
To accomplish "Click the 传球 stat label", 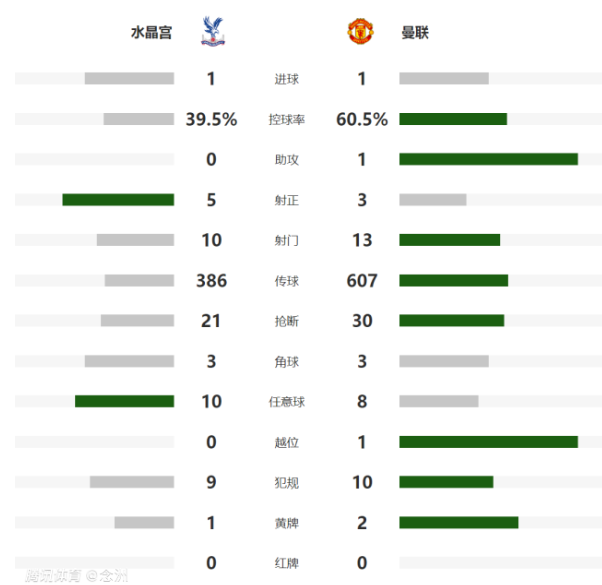I will click(x=286, y=281).
